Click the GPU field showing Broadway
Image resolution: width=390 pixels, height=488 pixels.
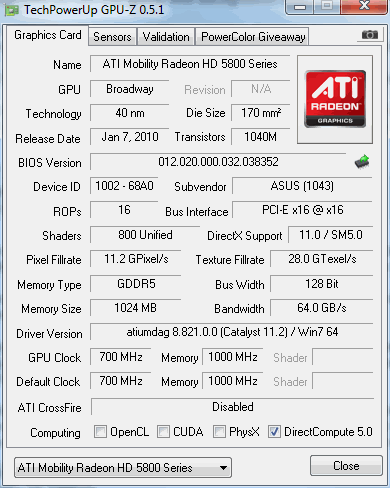pyautogui.click(x=130, y=89)
